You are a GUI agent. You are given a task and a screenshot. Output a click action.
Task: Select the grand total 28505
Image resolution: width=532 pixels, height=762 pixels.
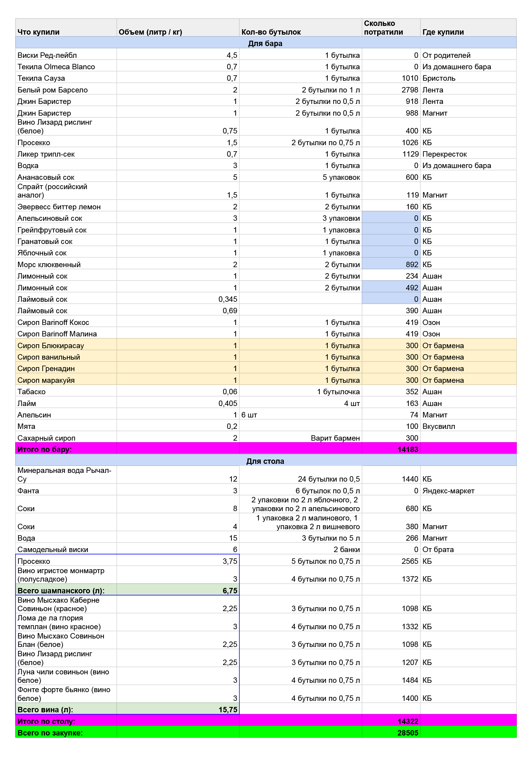391,732
